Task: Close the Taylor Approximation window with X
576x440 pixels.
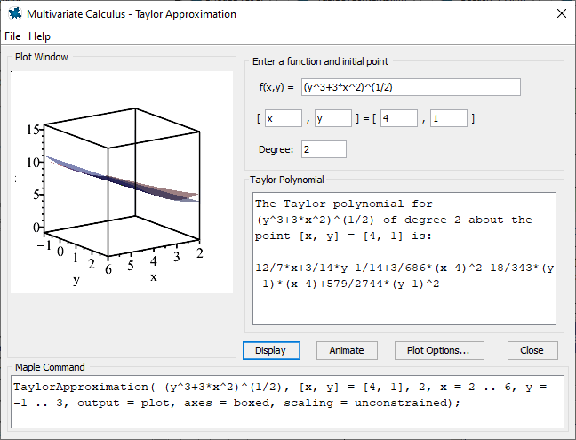Action: pos(561,14)
